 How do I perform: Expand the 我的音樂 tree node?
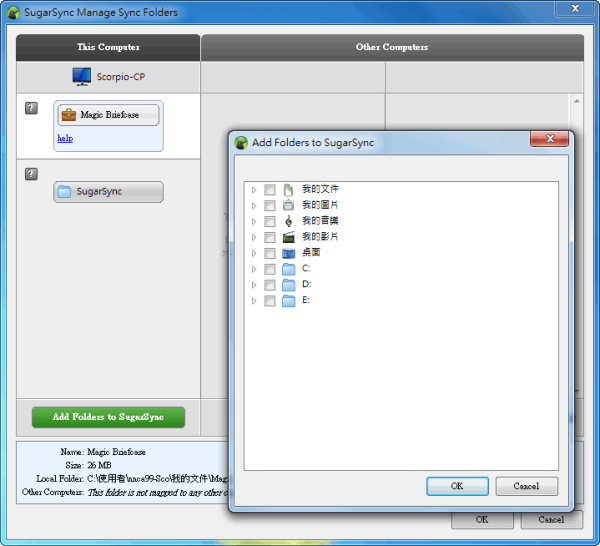(254, 221)
